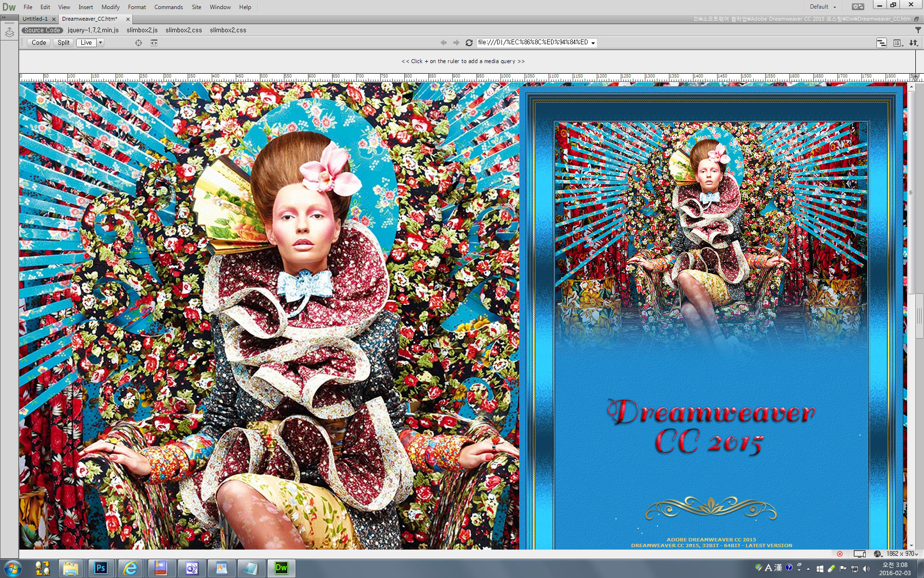Viewport: 924px width, 578px height.
Task: Click the Dreamweaver CC 2015 poster image
Action: point(711,318)
